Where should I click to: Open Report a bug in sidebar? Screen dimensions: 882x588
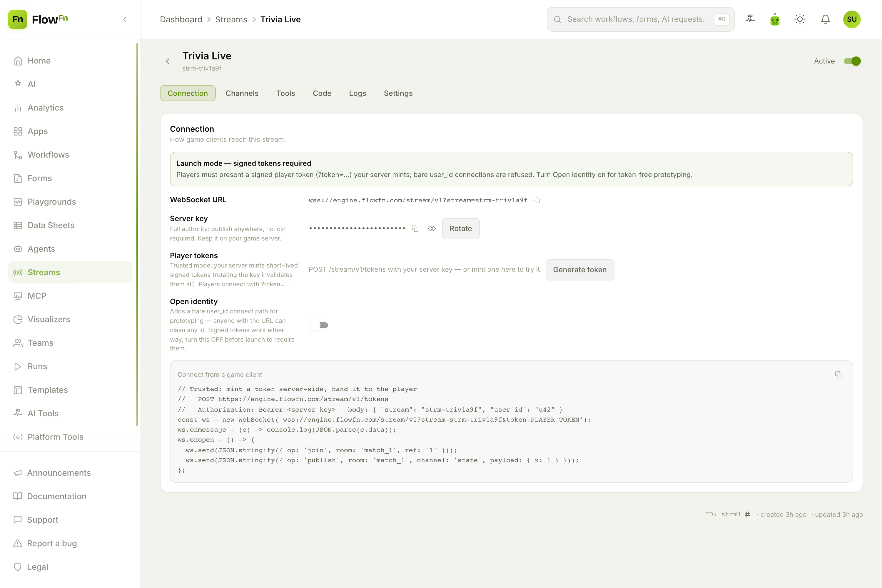tap(70, 543)
